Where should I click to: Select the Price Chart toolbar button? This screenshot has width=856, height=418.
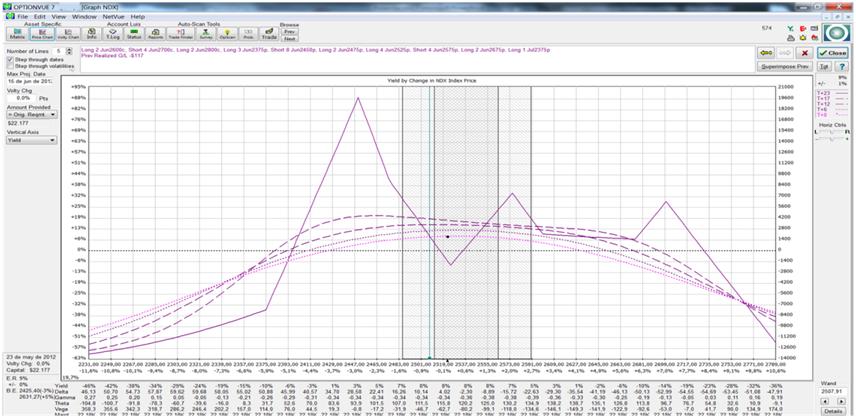[41, 35]
